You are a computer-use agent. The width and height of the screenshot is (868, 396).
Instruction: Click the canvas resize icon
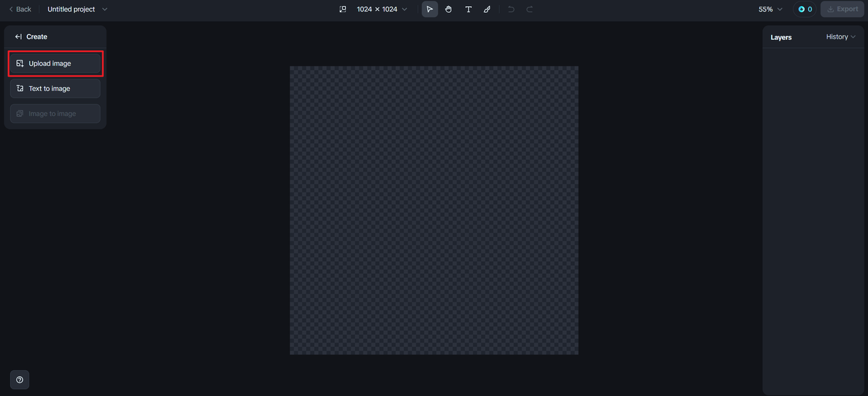click(x=342, y=9)
